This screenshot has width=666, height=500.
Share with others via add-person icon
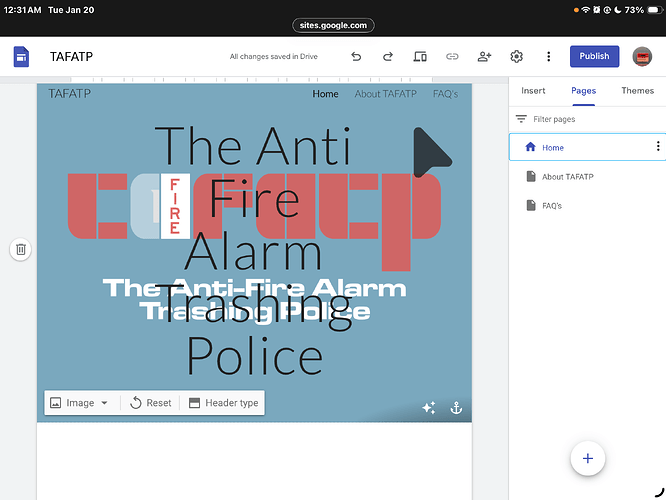[484, 57]
